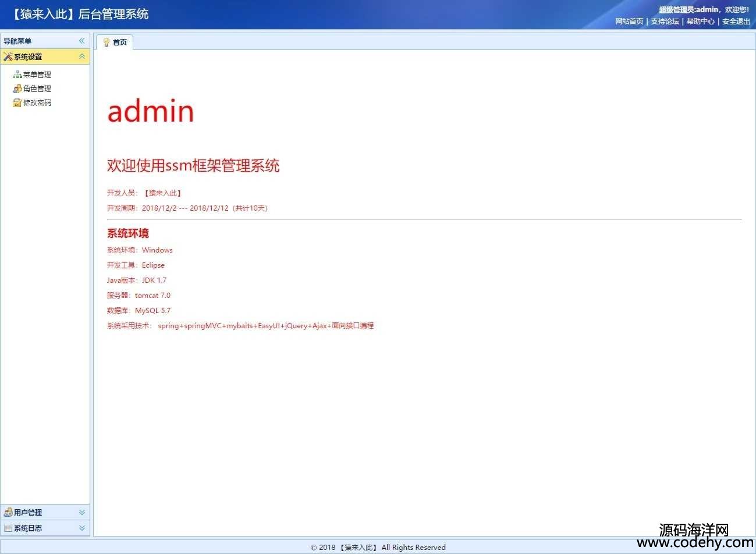Click the 欢迎使用ssm框架管理系统 heading
The height and width of the screenshot is (554, 756).
click(193, 165)
